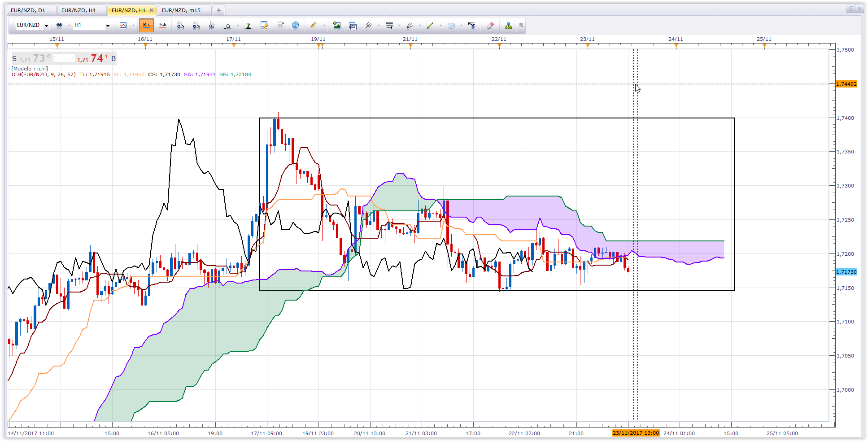Click the S sell button

14,59
